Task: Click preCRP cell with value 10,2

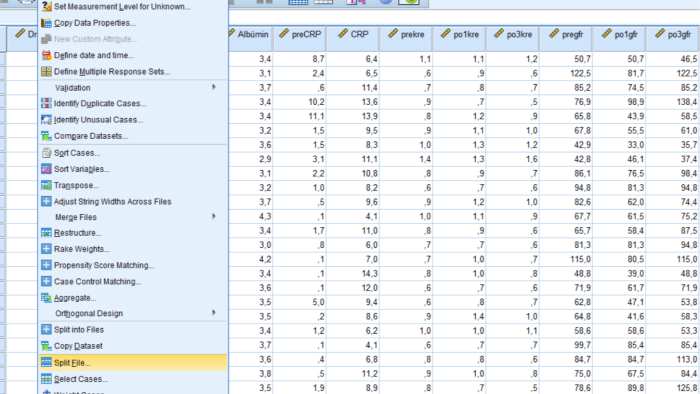Action: point(300,102)
